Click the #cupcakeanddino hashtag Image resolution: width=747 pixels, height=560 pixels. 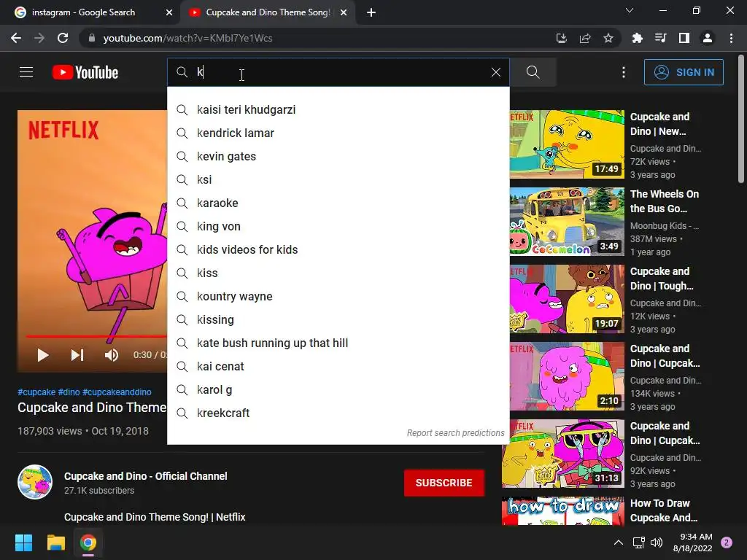(117, 392)
